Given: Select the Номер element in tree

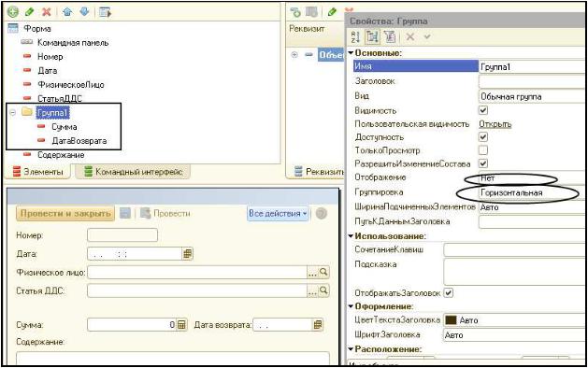Looking at the screenshot, I should tap(50, 57).
